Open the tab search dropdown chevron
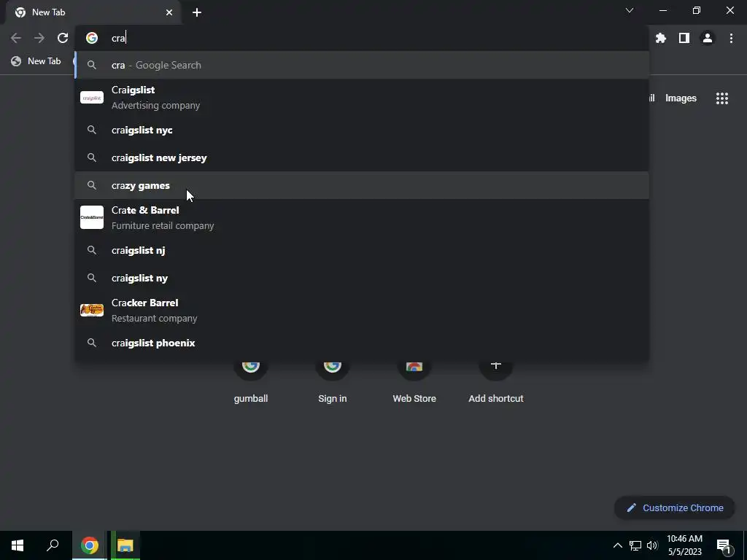Viewport: 747px width, 560px height. click(630, 10)
